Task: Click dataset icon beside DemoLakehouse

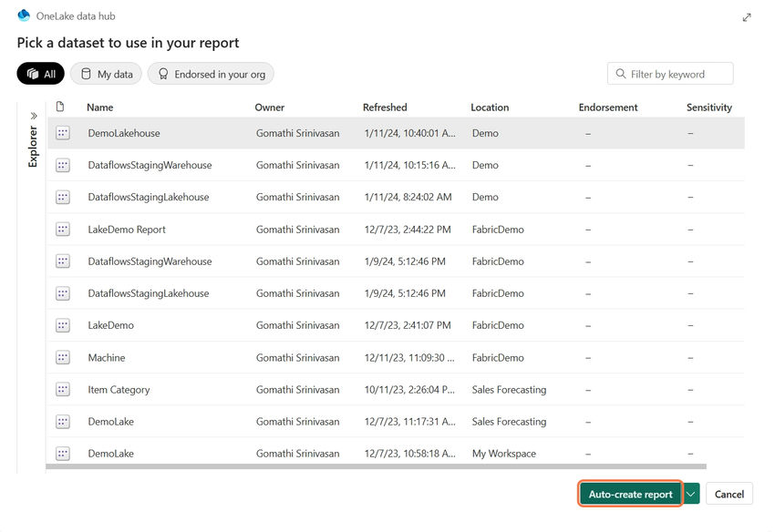Action: [63, 133]
